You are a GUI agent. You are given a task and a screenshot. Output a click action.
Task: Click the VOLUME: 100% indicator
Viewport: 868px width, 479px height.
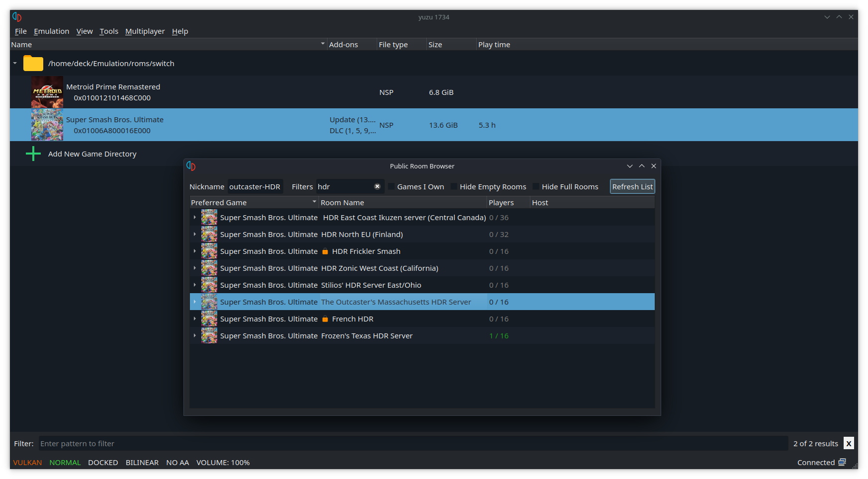click(x=223, y=463)
